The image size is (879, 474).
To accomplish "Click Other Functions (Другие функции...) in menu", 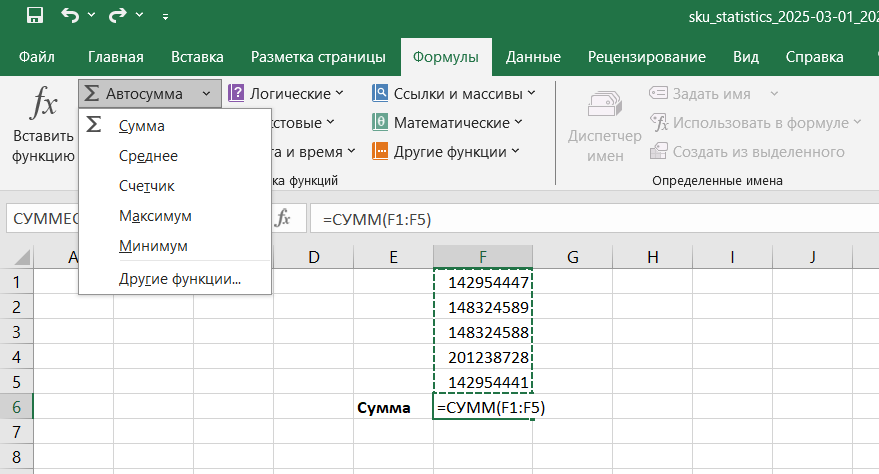I will point(179,279).
